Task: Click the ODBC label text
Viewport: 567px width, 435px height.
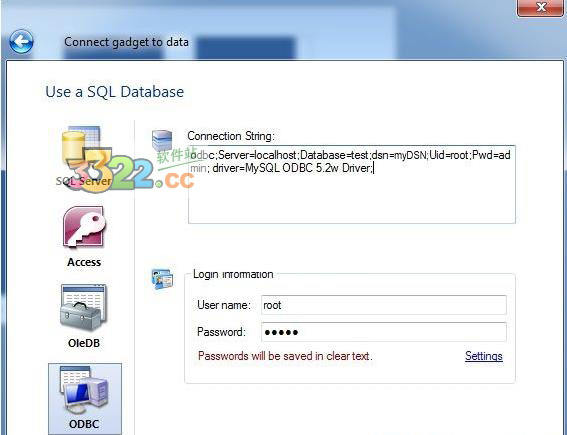Action: [84, 424]
